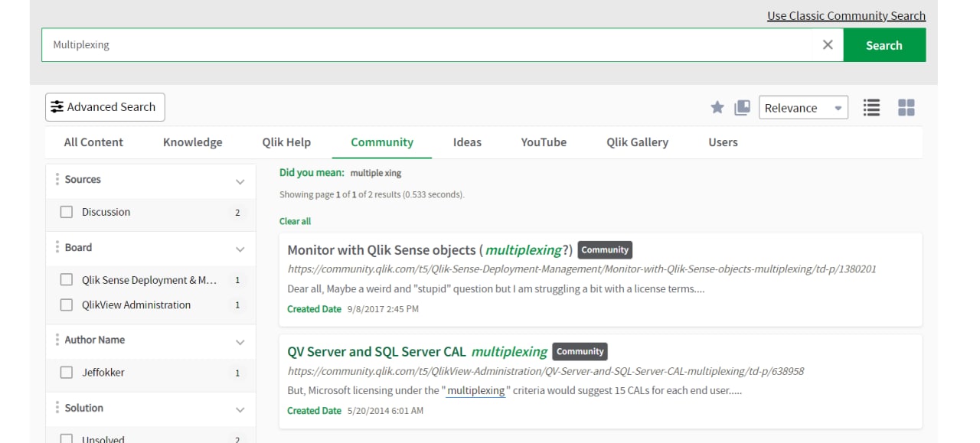
Task: Click the date 9/8/2017 2:45 PM
Action: coord(383,309)
